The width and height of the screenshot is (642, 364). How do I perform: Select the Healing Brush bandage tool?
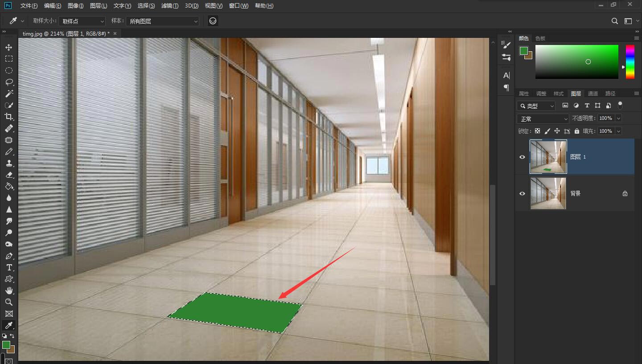pyautogui.click(x=9, y=128)
